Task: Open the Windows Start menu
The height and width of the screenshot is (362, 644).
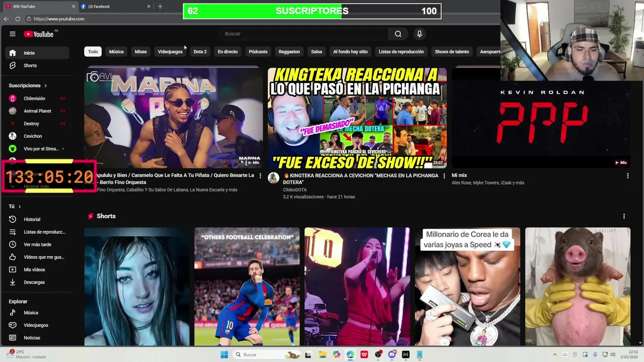Action: click(x=224, y=354)
